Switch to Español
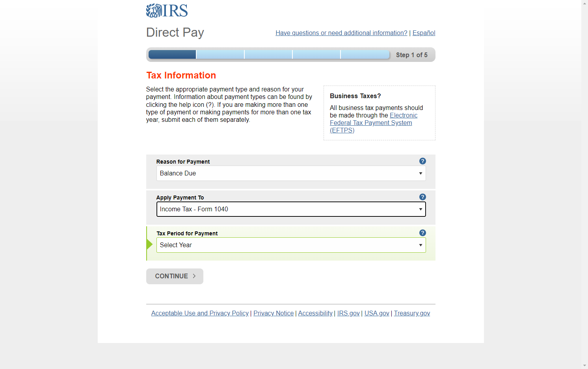This screenshot has width=588, height=369. click(424, 33)
